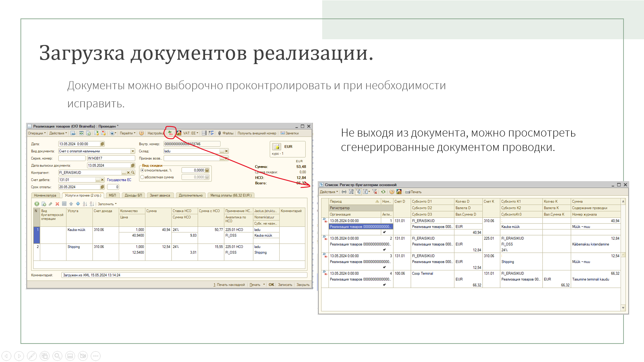The image size is (644, 362).
Task: Click the Настройка button in toolbar
Action: (x=156, y=133)
